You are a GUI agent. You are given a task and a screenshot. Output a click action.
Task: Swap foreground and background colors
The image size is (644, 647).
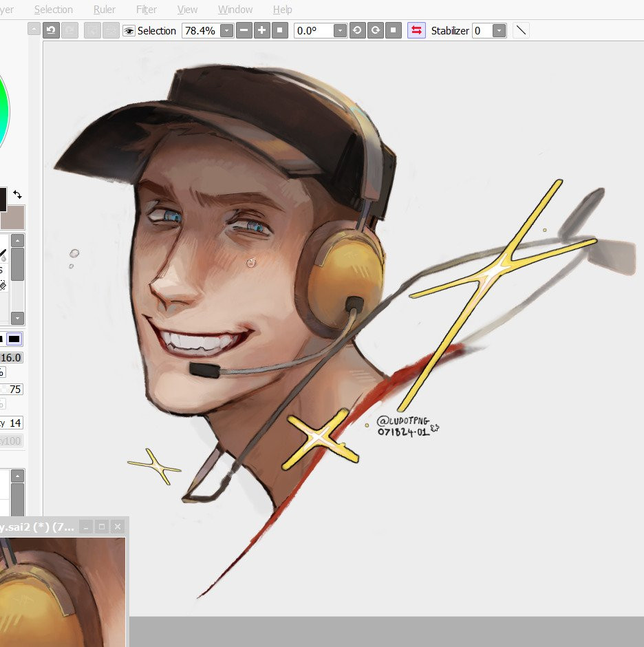(17, 194)
